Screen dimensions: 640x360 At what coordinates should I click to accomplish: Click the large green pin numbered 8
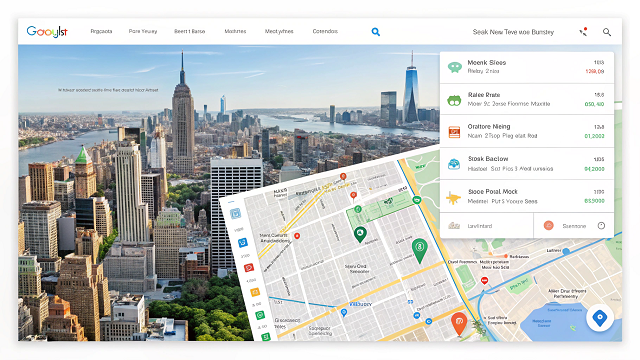click(419, 250)
